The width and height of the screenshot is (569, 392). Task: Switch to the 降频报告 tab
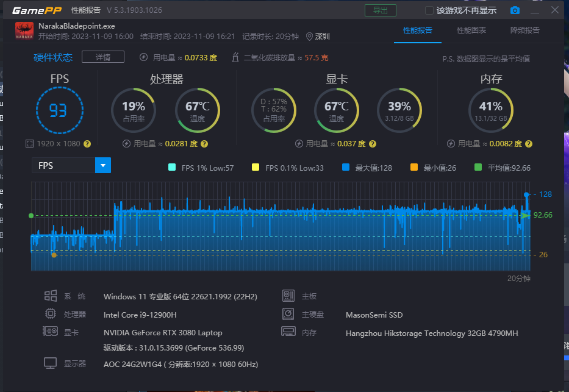point(524,30)
